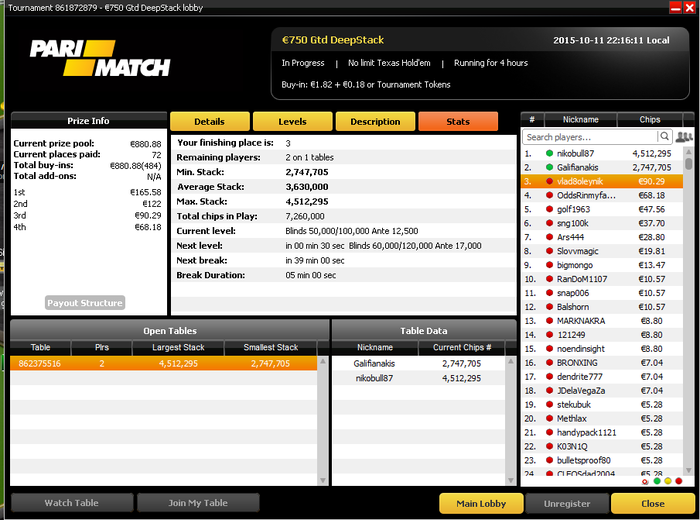Close window via red X in title bar
700x520 pixels.
coord(690,8)
